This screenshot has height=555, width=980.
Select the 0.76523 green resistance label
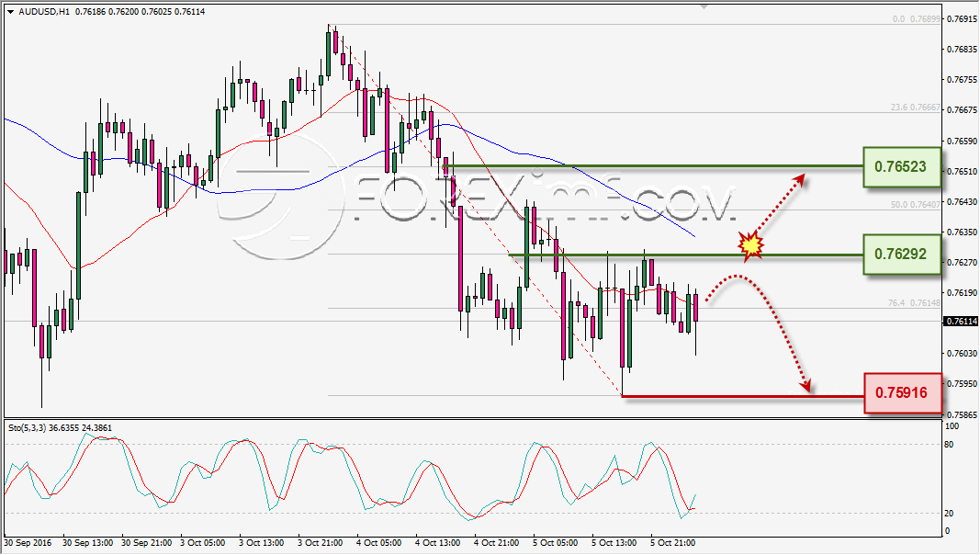[902, 167]
